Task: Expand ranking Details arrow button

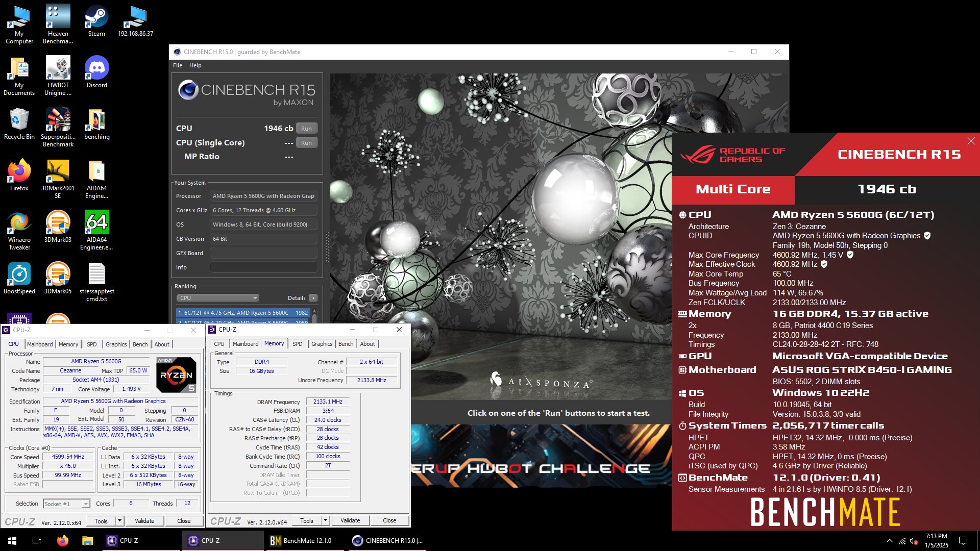Action: (x=313, y=298)
